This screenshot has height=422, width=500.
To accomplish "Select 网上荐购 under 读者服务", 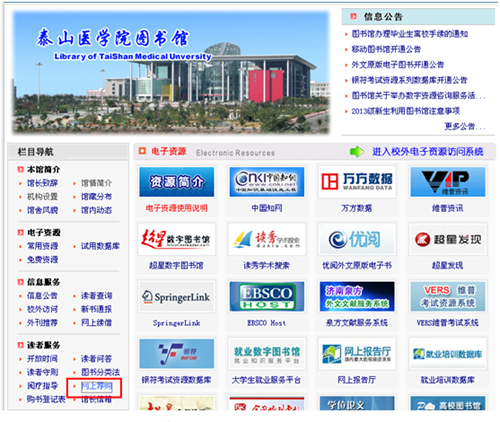I will tap(97, 386).
